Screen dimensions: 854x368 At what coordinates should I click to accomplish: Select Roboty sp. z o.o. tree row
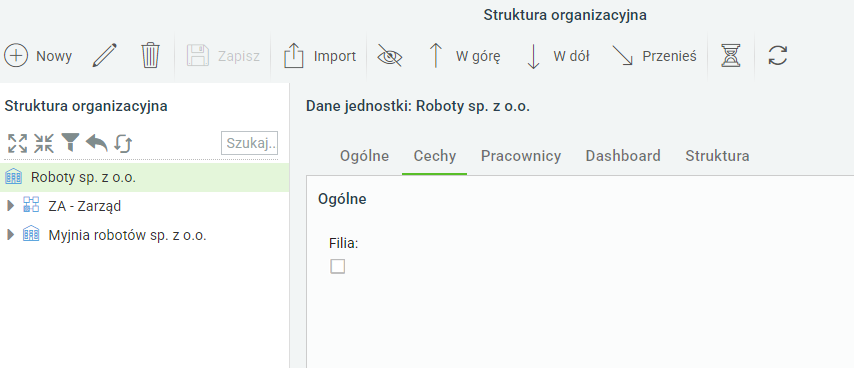(x=144, y=177)
